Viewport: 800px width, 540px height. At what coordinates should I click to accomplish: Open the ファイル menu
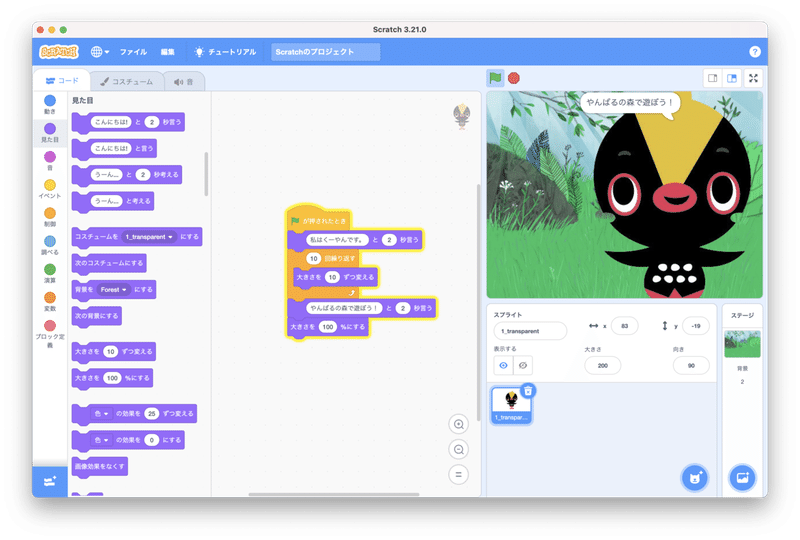(133, 52)
